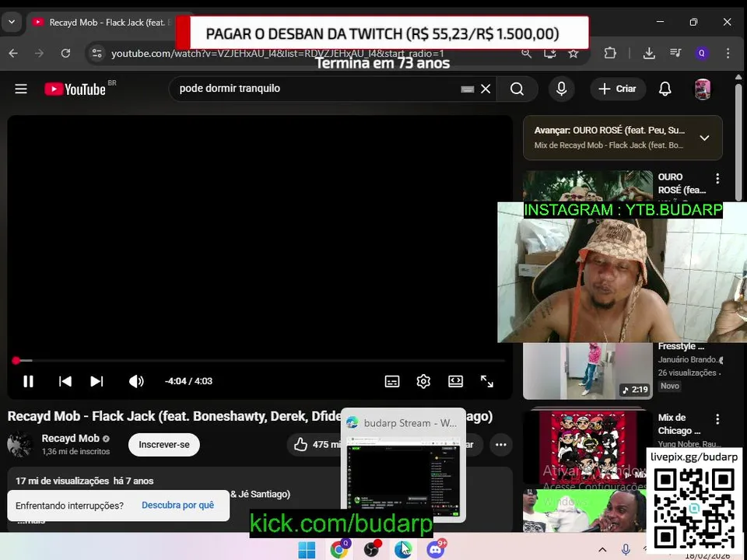Open the Recayd Mob channel avatar
The image size is (747, 560).
20,444
